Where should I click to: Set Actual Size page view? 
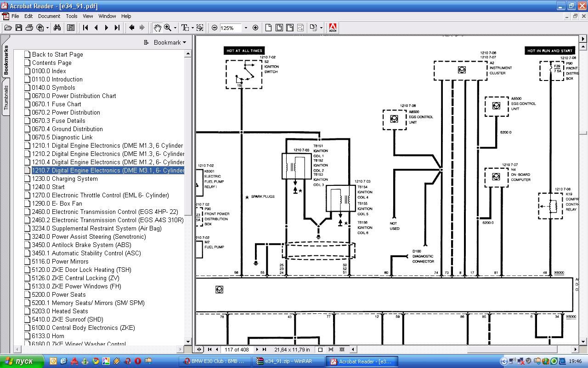(x=269, y=28)
